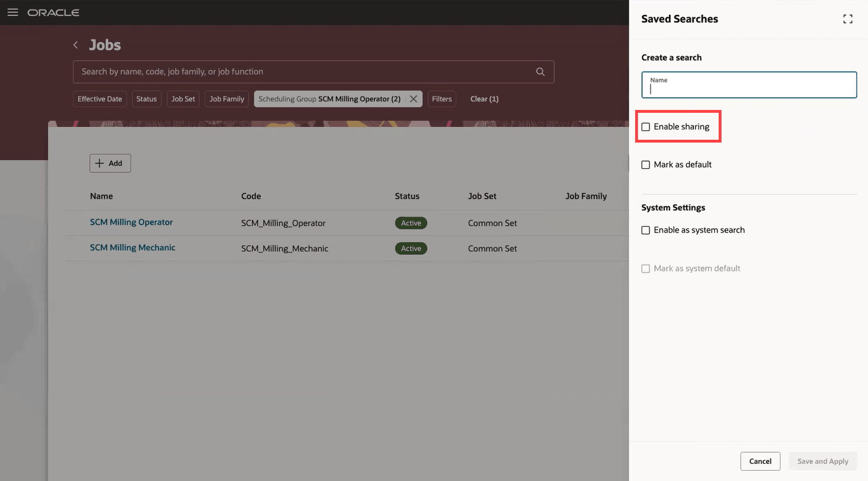This screenshot has height=481, width=868.
Task: Click Save and Apply
Action: (822, 461)
